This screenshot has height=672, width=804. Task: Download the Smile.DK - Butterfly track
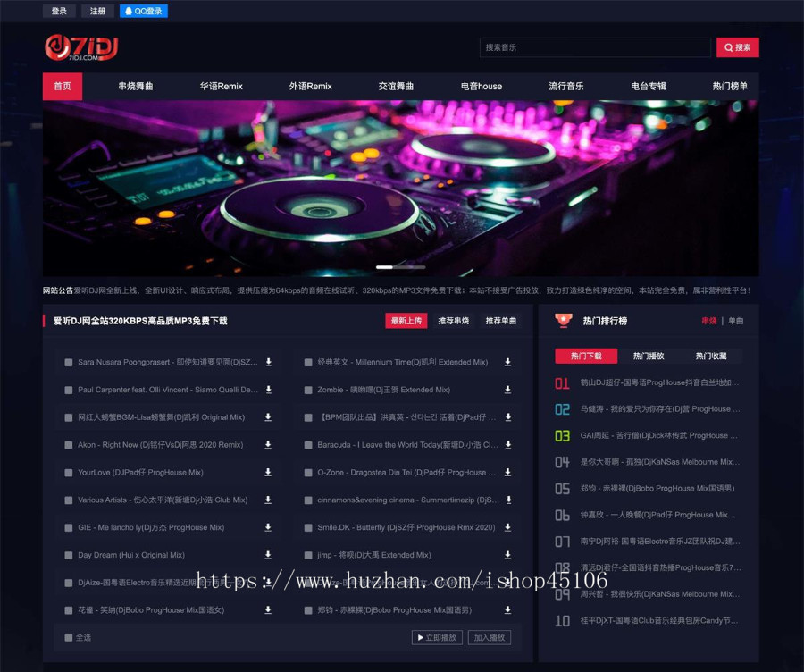click(x=507, y=527)
